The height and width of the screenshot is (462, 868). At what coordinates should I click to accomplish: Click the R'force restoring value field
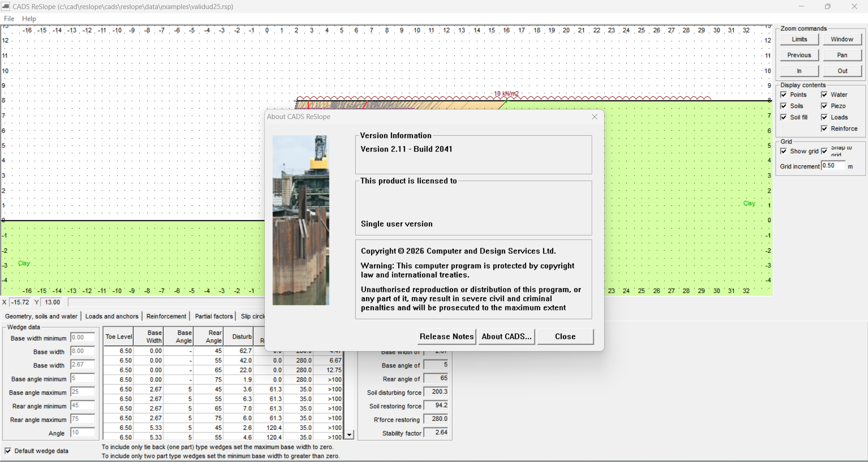coord(436,419)
